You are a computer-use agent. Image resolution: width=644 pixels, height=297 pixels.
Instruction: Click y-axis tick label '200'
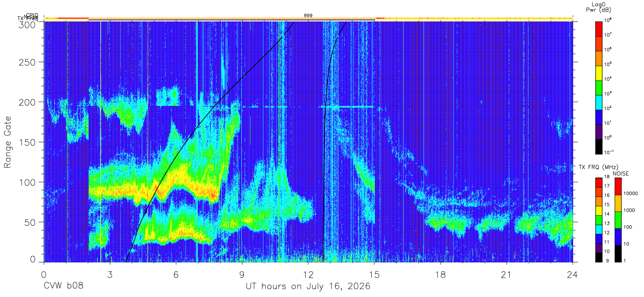point(28,102)
